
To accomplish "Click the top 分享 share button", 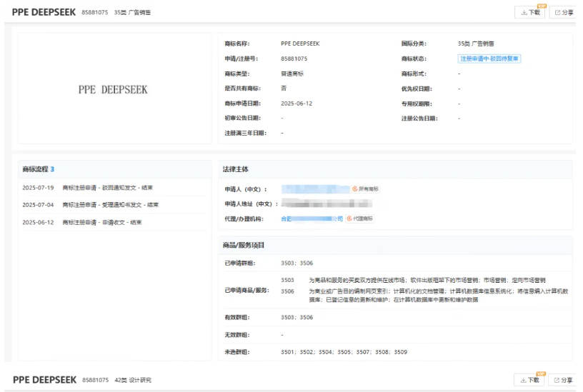I will tap(563, 12).
